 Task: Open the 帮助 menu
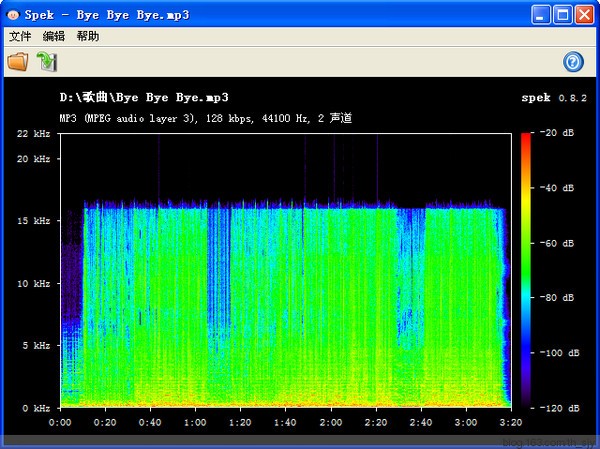[x=87, y=36]
